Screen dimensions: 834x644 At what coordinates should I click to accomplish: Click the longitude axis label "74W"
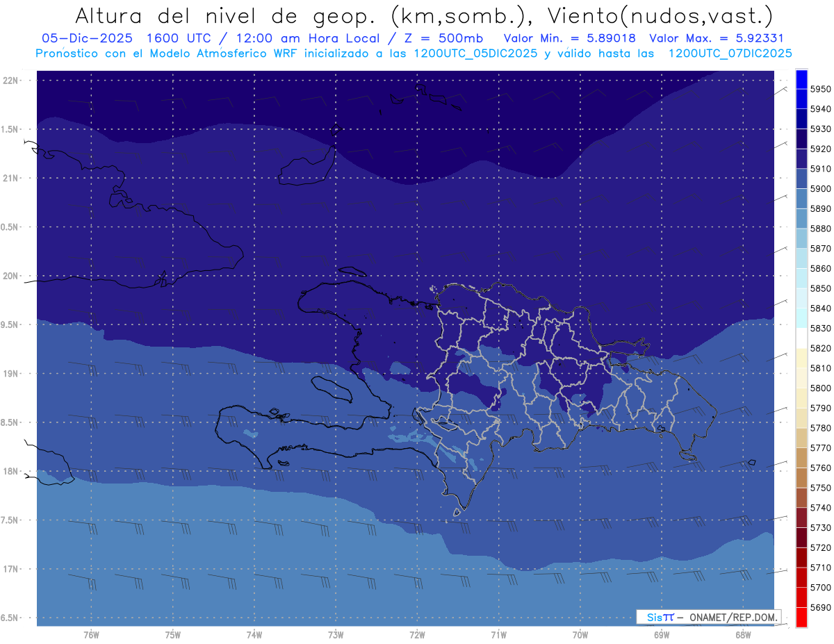pyautogui.click(x=254, y=635)
